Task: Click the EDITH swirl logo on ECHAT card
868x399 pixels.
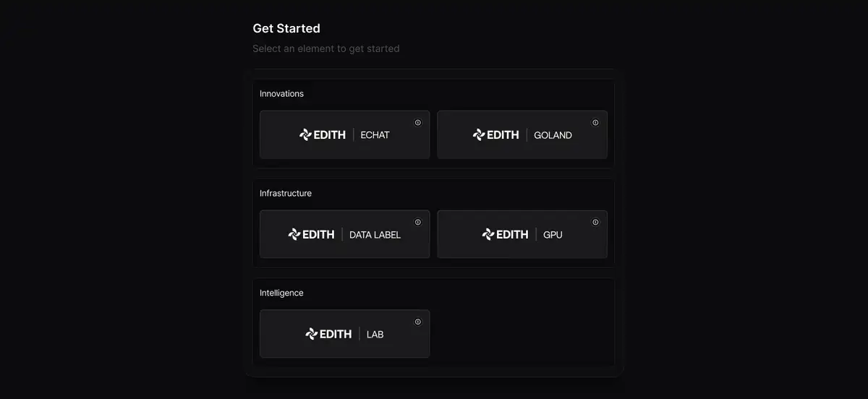Action: 305,134
